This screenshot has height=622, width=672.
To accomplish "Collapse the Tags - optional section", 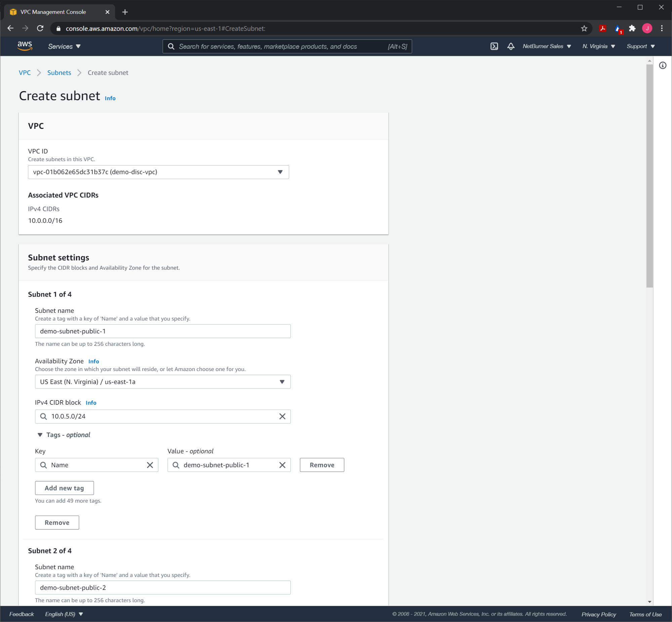I will [40, 435].
